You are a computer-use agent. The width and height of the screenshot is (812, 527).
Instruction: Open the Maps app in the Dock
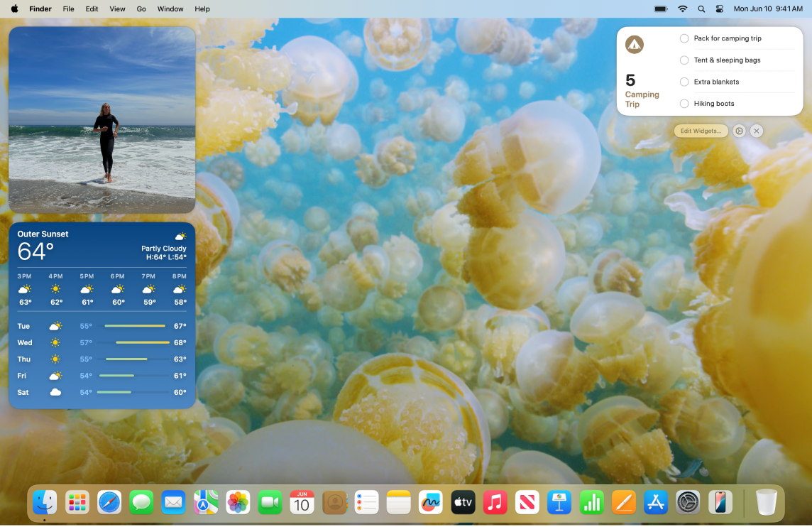(205, 502)
